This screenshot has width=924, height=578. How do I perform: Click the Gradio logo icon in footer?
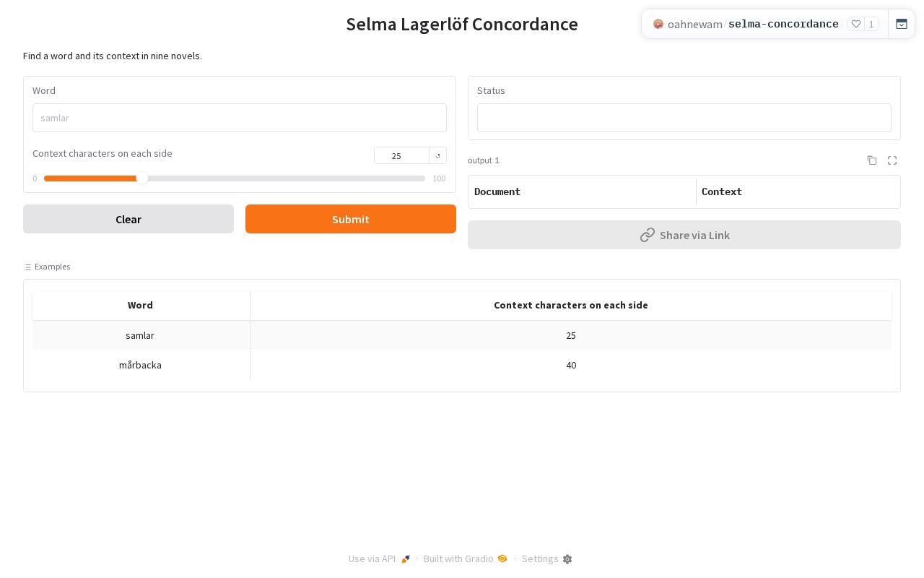point(502,558)
